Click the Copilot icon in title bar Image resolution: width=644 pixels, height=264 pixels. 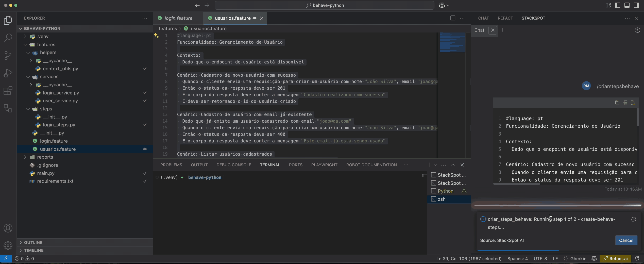pyautogui.click(x=442, y=5)
